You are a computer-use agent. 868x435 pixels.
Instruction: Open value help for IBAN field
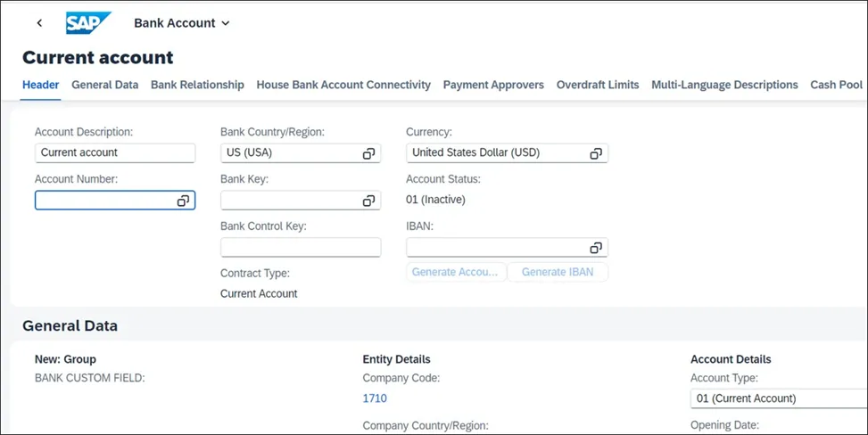596,248
